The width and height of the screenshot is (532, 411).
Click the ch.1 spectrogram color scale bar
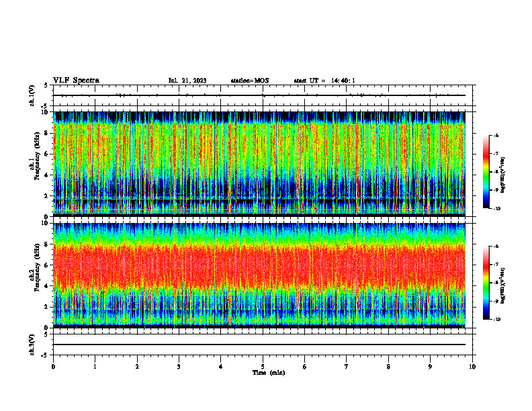point(486,172)
